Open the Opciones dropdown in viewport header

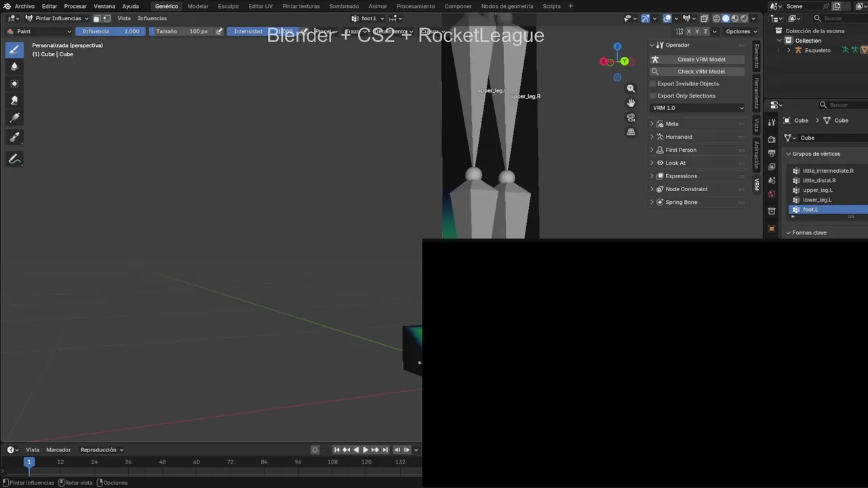click(x=741, y=31)
